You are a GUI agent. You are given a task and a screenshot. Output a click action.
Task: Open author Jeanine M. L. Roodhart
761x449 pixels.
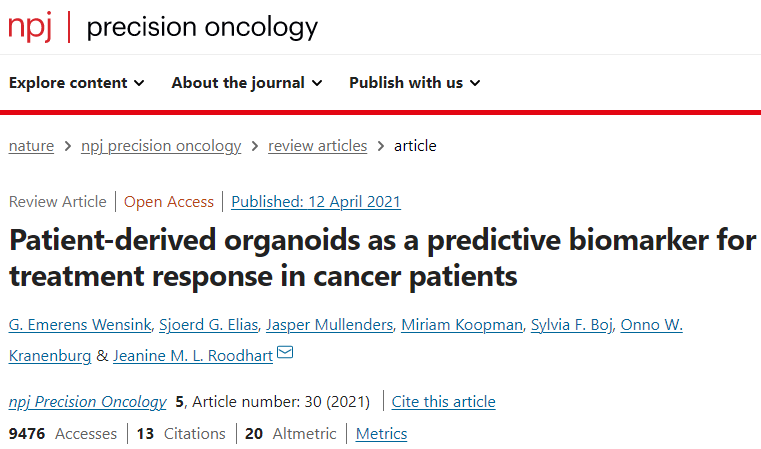[193, 356]
